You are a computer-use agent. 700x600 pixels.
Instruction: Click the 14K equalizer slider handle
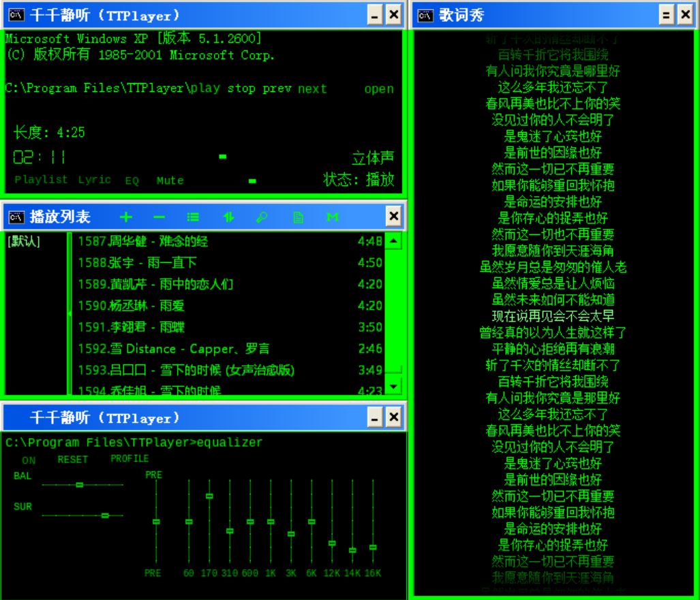pos(352,550)
